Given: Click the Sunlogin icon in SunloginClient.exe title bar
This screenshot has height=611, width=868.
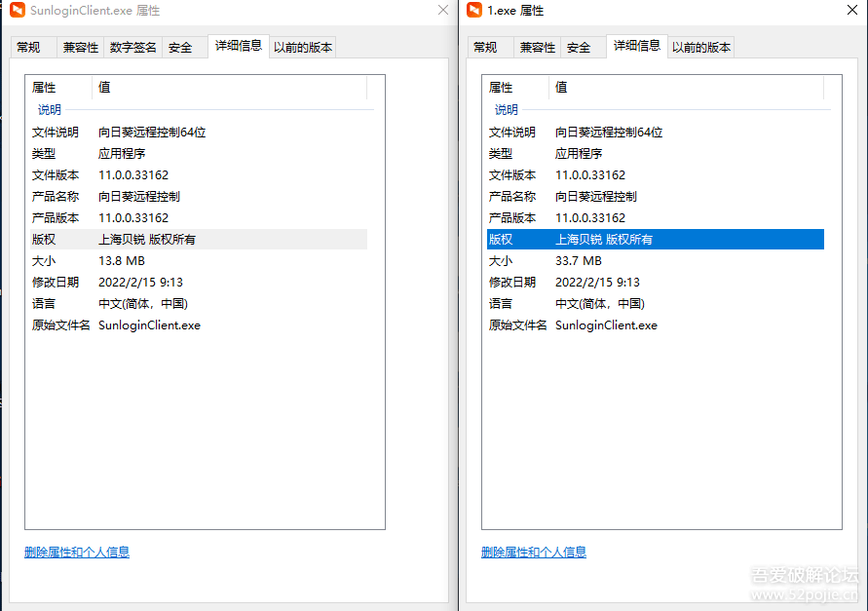Looking at the screenshot, I should 18,10.
